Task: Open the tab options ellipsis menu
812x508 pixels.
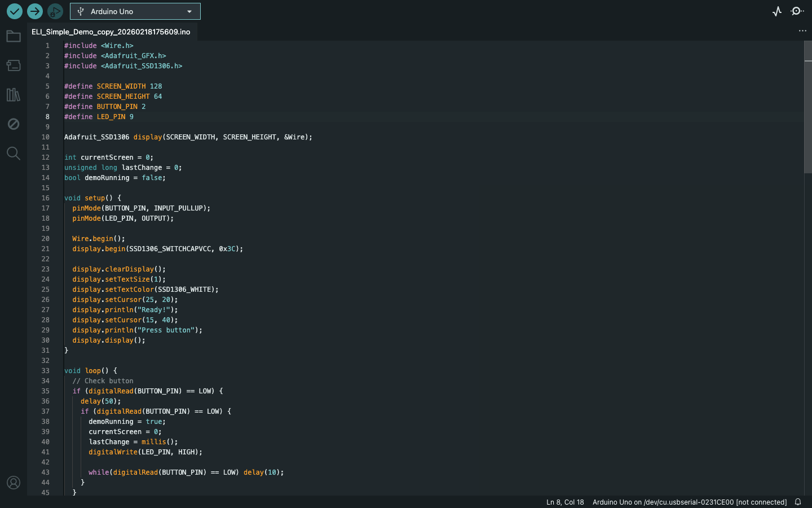Action: coord(802,31)
